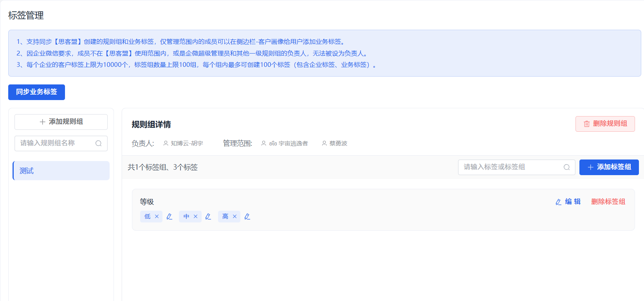Select the 测试 rule group
Image resolution: width=644 pixels, height=301 pixels.
coord(61,171)
